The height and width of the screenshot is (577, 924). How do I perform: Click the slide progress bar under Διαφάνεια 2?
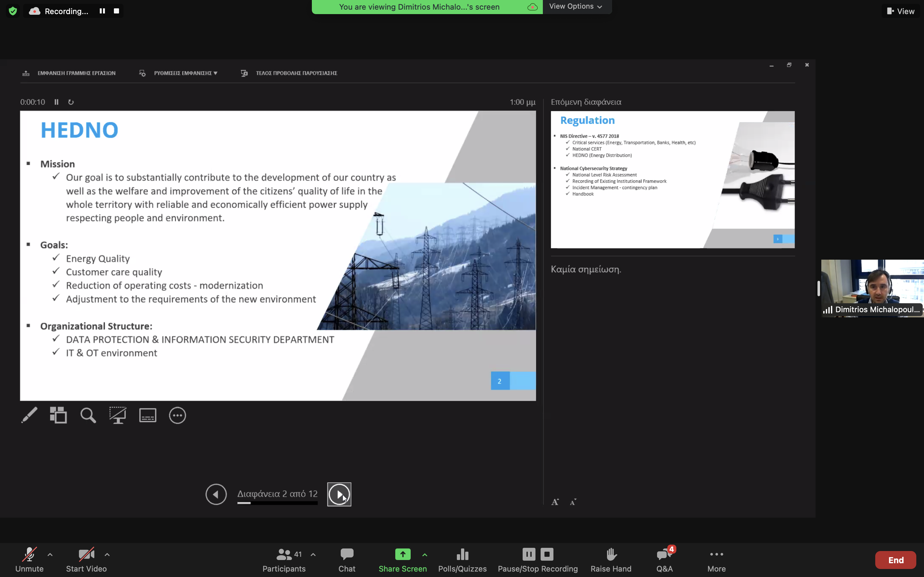pyautogui.click(x=277, y=503)
